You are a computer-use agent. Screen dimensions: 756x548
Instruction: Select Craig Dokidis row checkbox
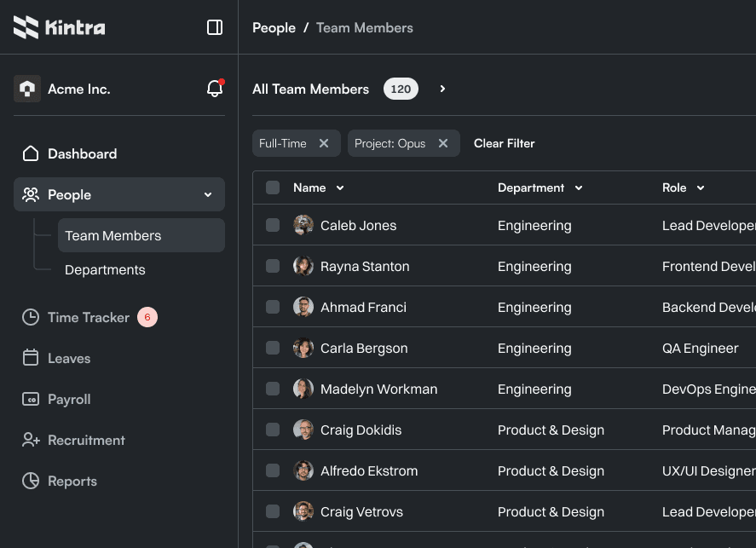(273, 430)
